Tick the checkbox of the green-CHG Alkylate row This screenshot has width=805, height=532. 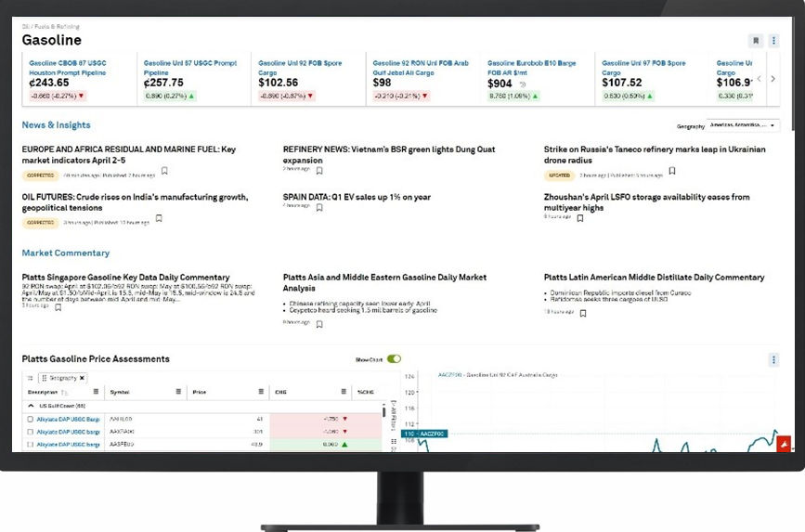[31, 444]
